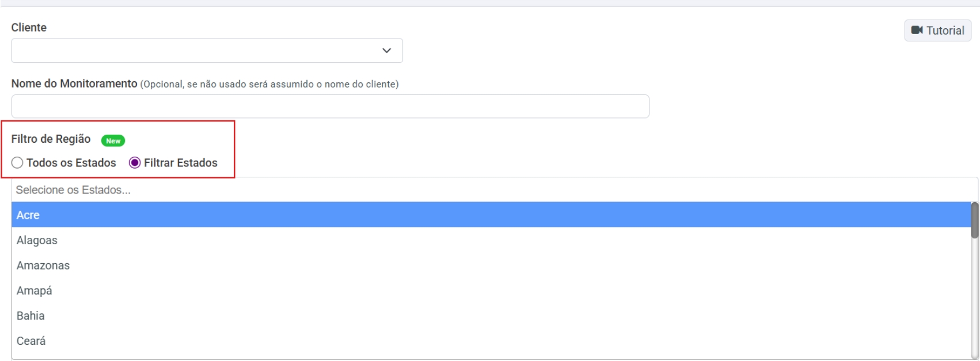Click the chevron arrow in Cliente dropdown

tap(386, 51)
